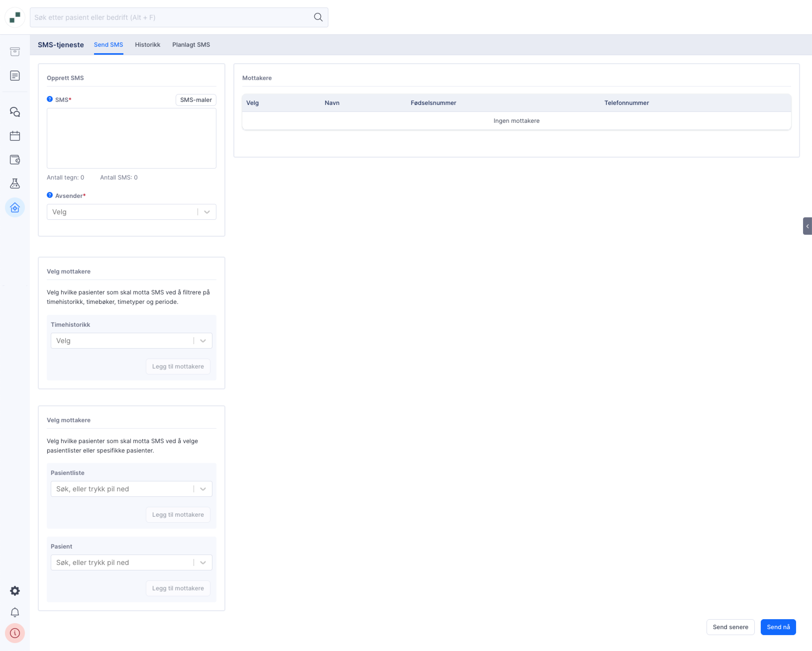Viewport: 812px width, 651px height.
Task: Expand the Avsender dropdown
Action: [206, 212]
